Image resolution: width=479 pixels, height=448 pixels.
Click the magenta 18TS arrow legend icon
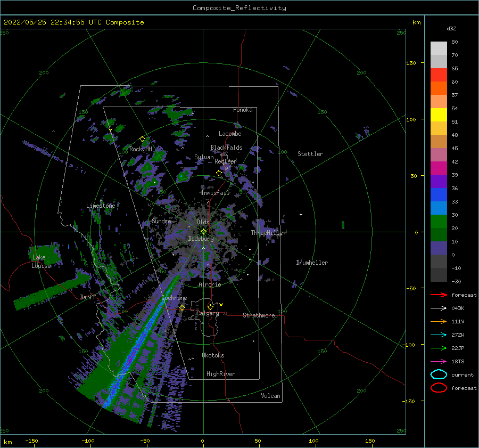coord(439,362)
